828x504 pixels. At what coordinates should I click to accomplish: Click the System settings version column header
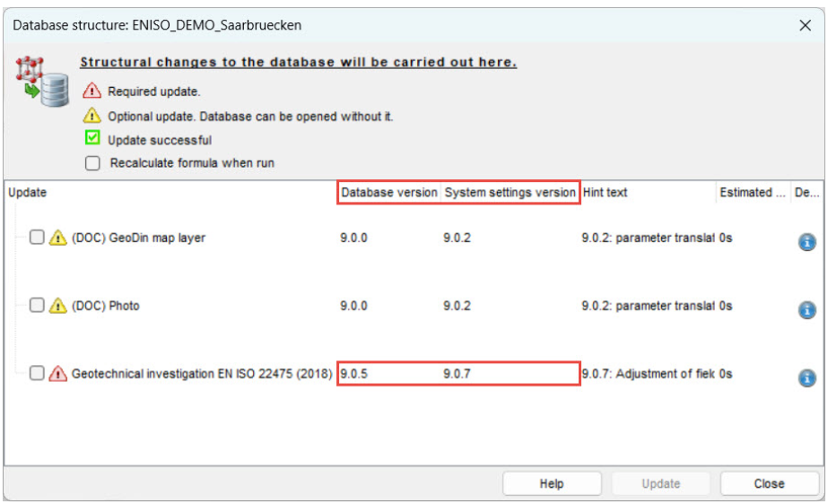(510, 193)
